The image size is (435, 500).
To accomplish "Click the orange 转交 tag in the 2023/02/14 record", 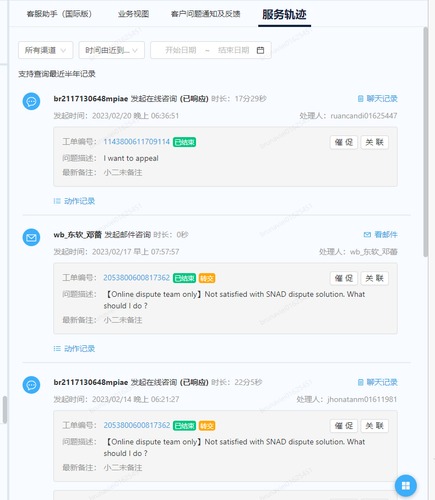I will point(207,426).
